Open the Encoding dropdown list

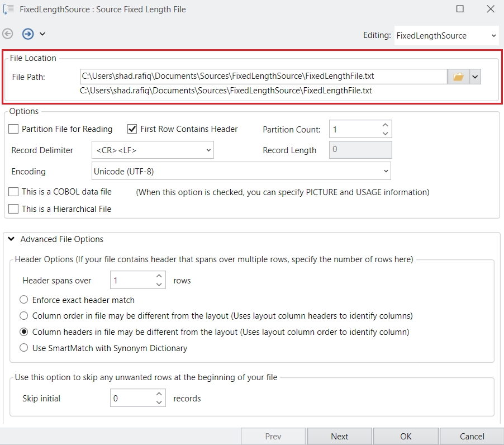click(x=385, y=172)
